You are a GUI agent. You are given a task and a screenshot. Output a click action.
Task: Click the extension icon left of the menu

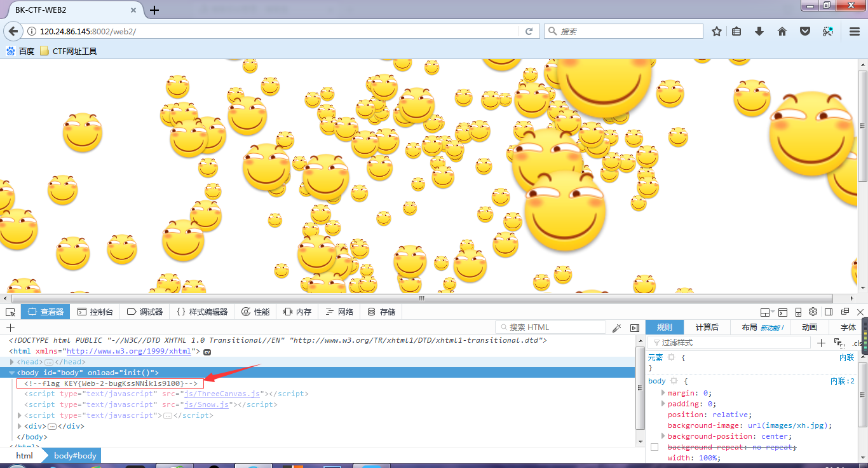click(x=827, y=31)
